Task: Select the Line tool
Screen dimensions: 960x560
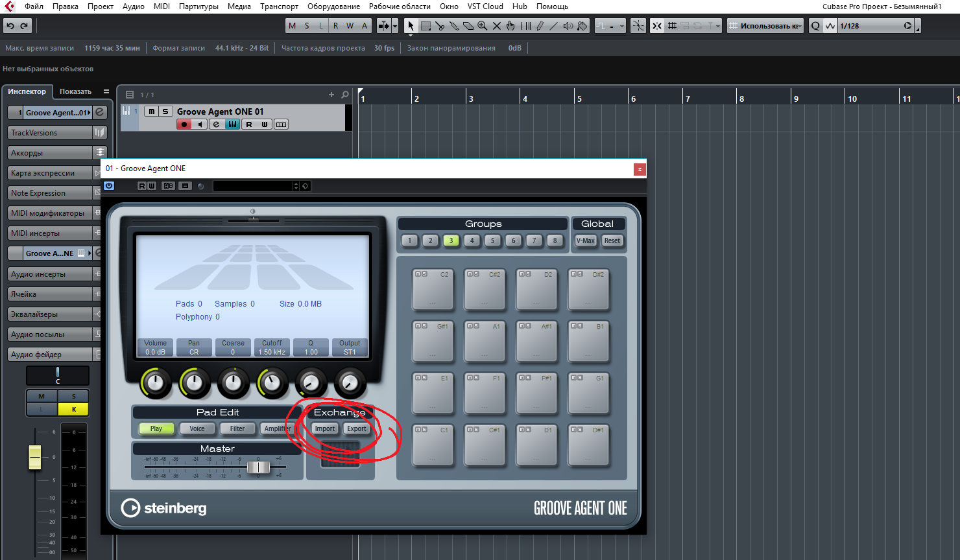Action: coord(554,26)
